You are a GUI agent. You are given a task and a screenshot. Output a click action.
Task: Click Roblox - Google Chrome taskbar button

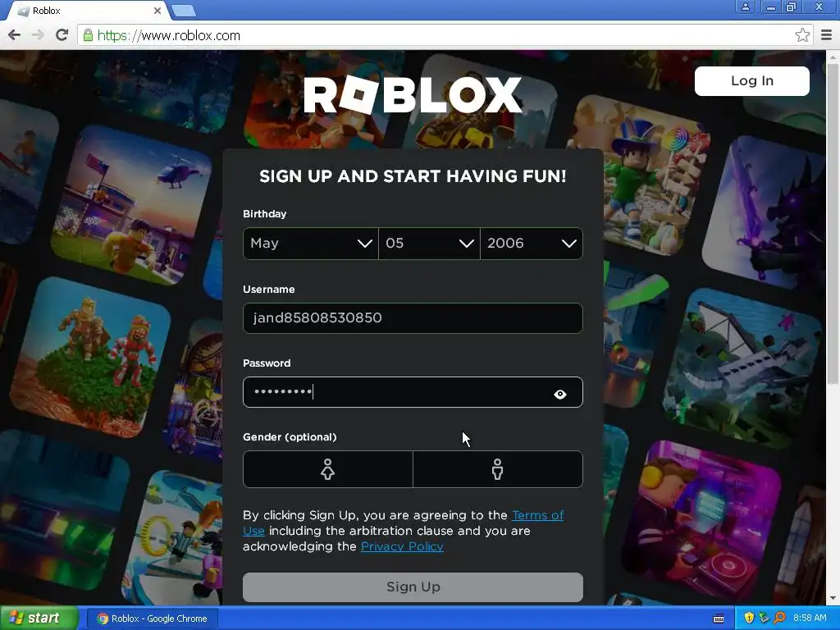pos(152,619)
